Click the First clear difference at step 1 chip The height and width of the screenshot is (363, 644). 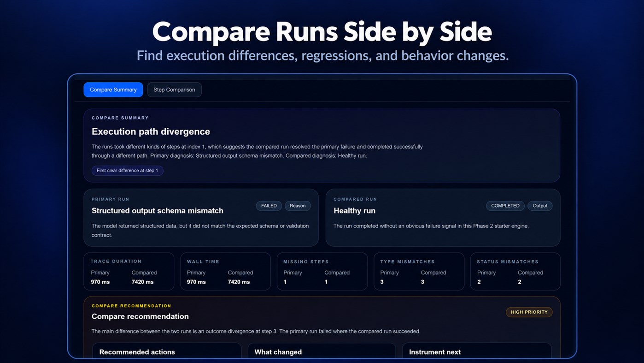127,171
